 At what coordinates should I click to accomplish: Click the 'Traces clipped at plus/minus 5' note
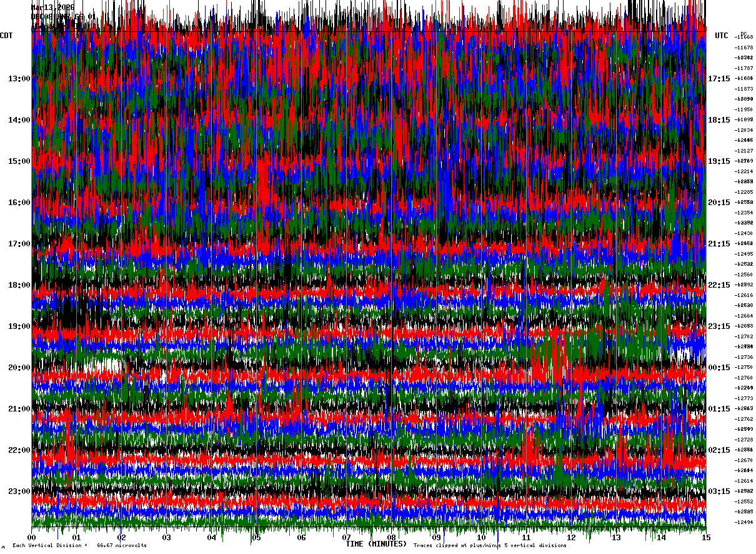point(490,546)
